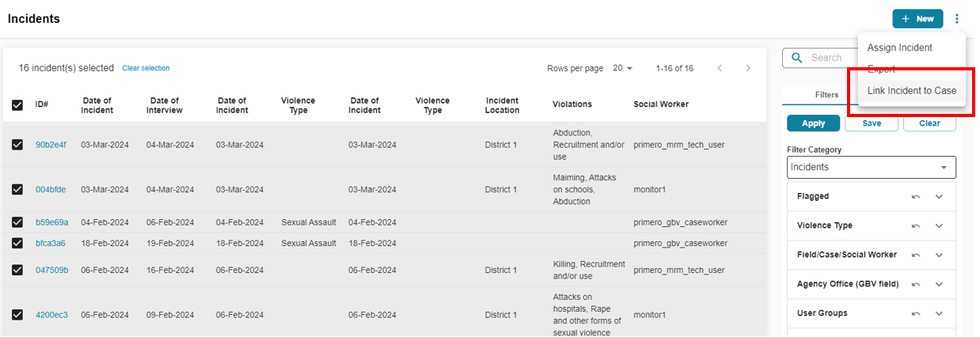Click Maiming, Attacks on schools cell

pos(583,189)
